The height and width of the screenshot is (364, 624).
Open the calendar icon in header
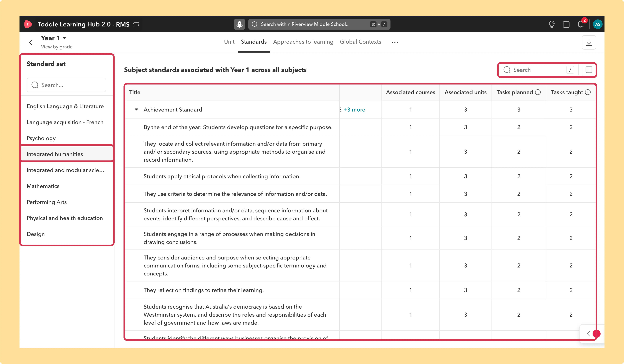pos(566,24)
